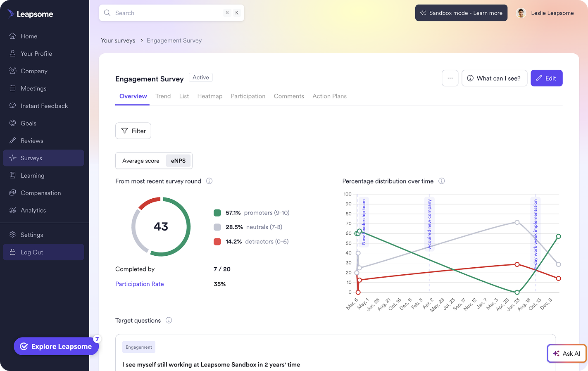Screen dimensions: 588x371
Task: Click the search magnifier icon
Action: pyautogui.click(x=107, y=13)
